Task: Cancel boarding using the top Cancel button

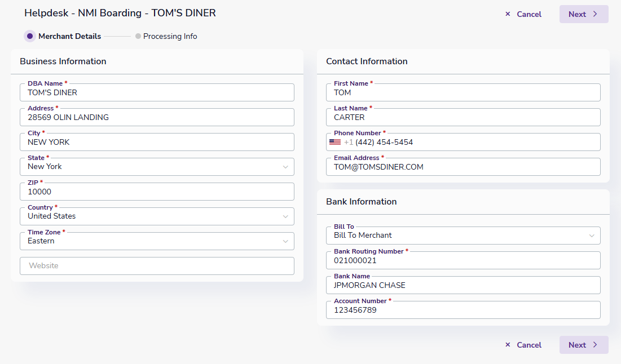Action: coord(523,14)
